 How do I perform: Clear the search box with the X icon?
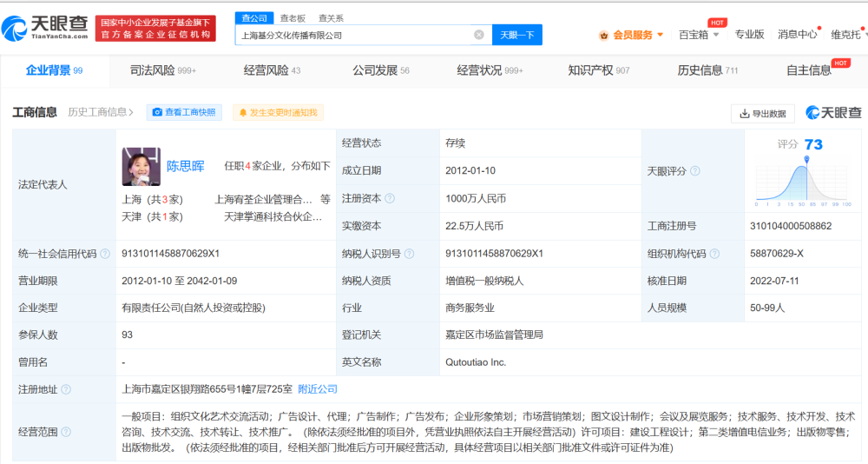(478, 35)
